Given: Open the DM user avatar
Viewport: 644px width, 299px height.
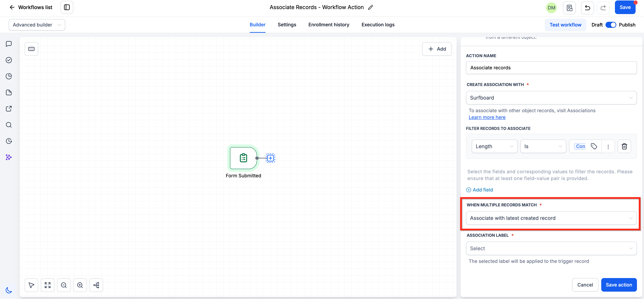Looking at the screenshot, I should [x=551, y=7].
